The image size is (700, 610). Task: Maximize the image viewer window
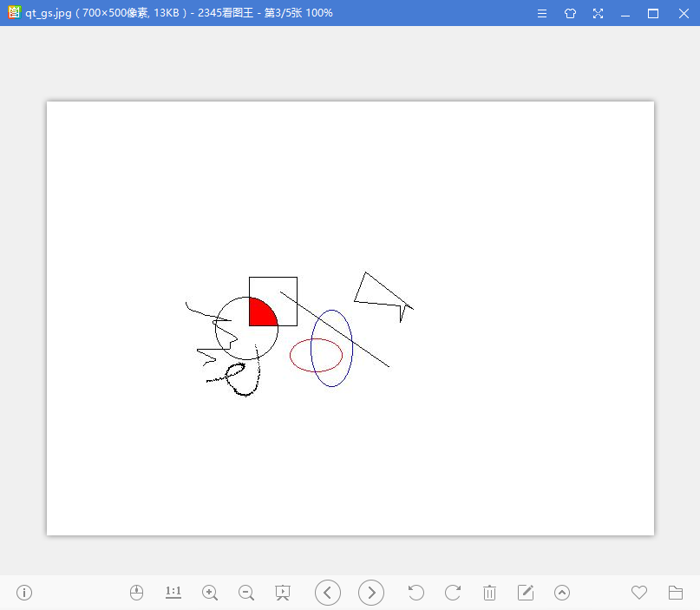653,13
